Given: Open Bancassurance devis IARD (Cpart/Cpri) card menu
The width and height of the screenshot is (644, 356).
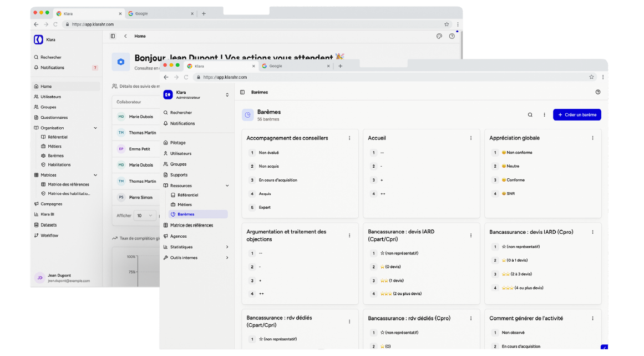Looking at the screenshot, I should coord(471,235).
